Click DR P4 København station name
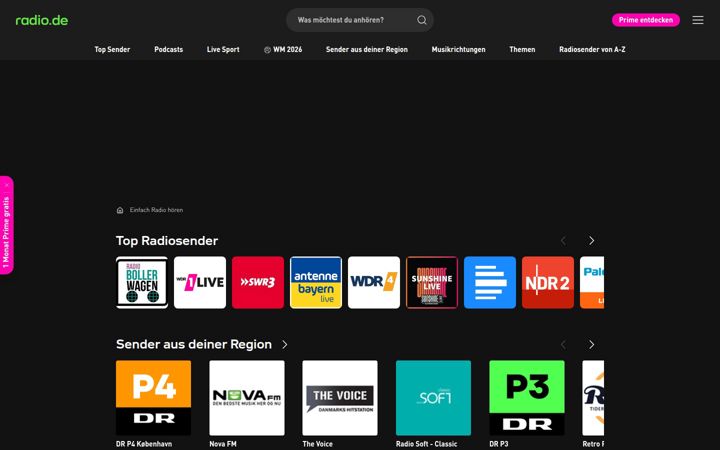This screenshot has width=720, height=450. pos(144,444)
